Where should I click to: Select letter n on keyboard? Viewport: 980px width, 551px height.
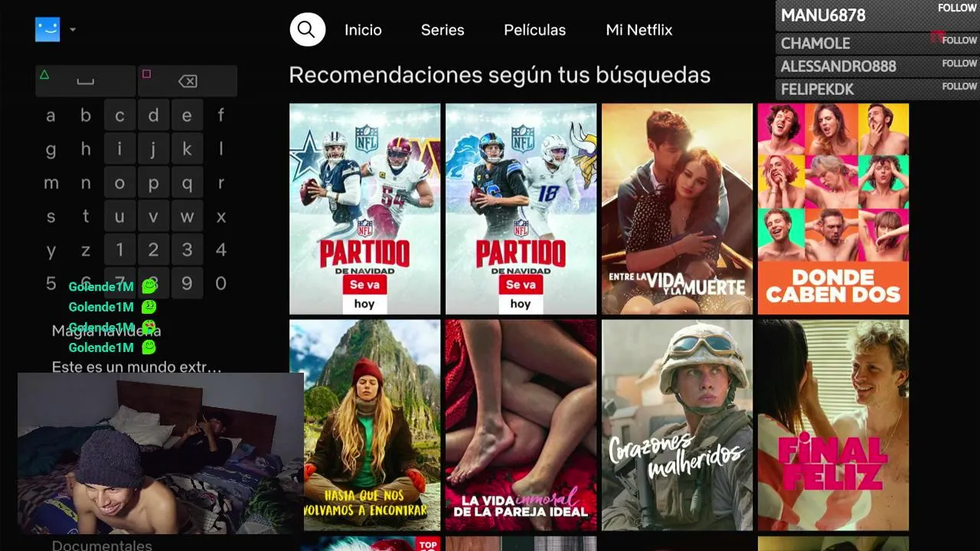(86, 183)
